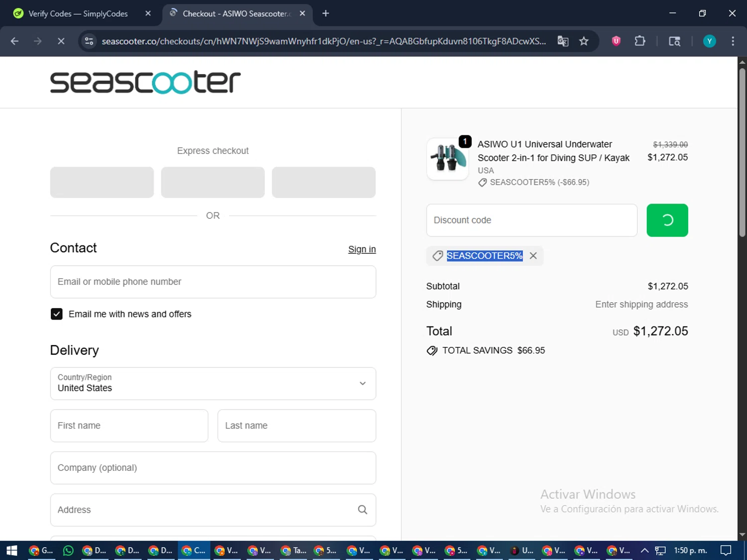Focus the Address field
Viewport: 747px width, 560px height.
[x=213, y=510]
